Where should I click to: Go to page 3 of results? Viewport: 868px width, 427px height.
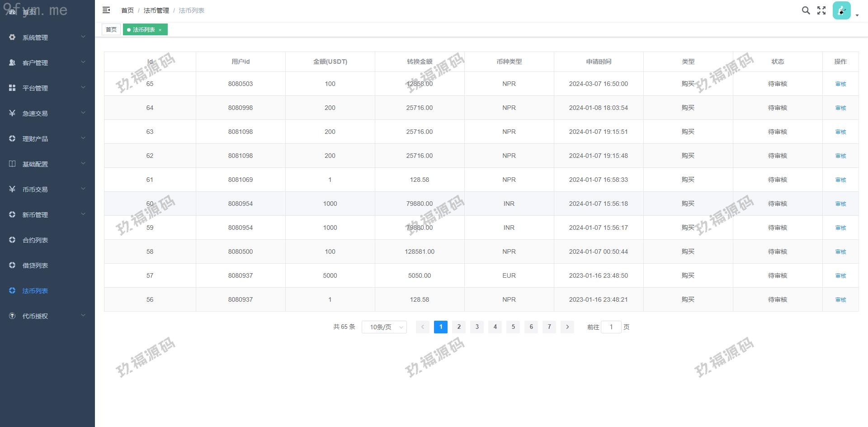[477, 327]
